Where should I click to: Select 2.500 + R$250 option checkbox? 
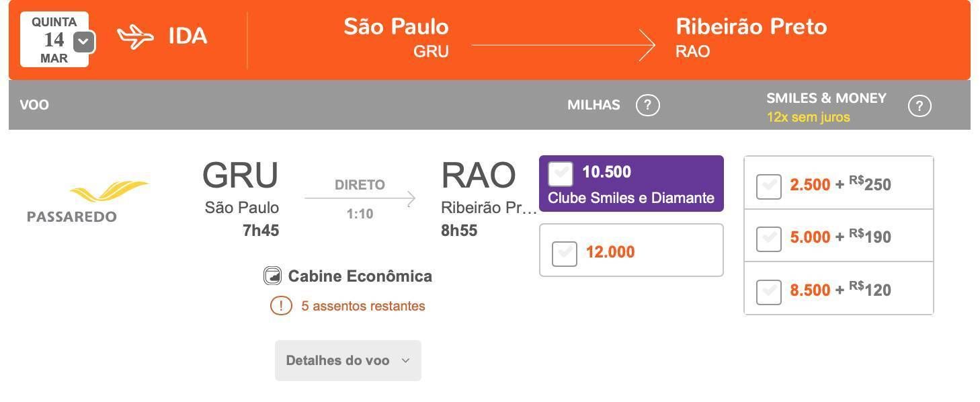(x=769, y=186)
